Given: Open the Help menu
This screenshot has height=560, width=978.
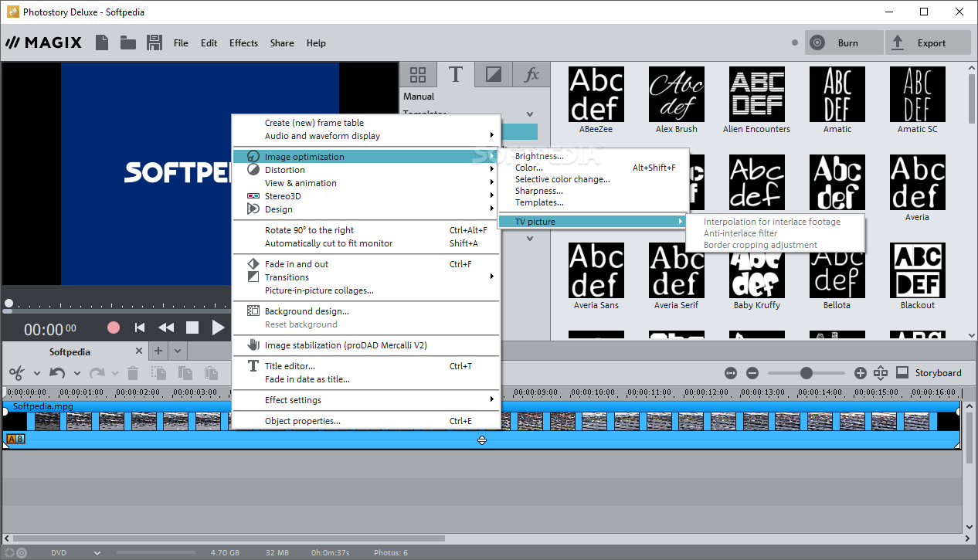Looking at the screenshot, I should 316,43.
